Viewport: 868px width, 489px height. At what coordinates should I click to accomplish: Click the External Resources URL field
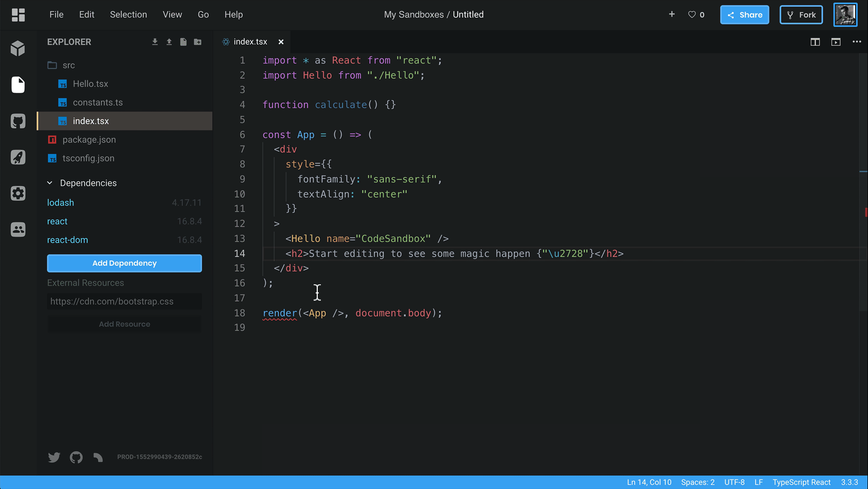coord(125,301)
